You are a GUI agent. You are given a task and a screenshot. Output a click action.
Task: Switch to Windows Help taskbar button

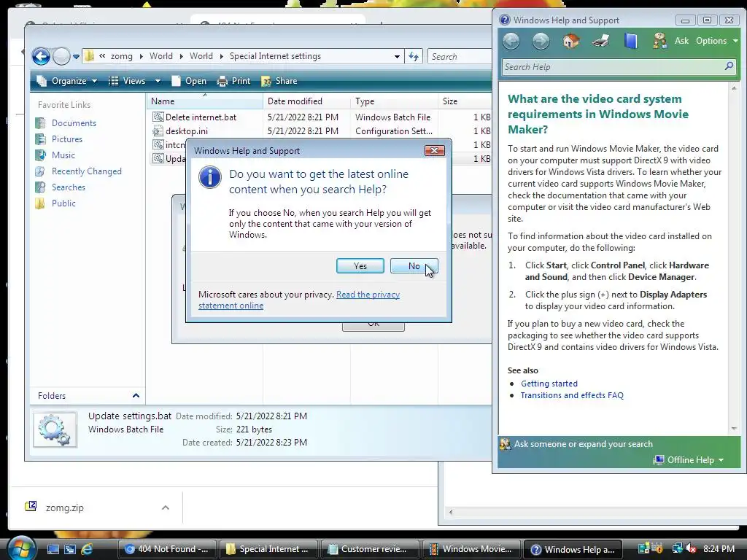(x=573, y=549)
